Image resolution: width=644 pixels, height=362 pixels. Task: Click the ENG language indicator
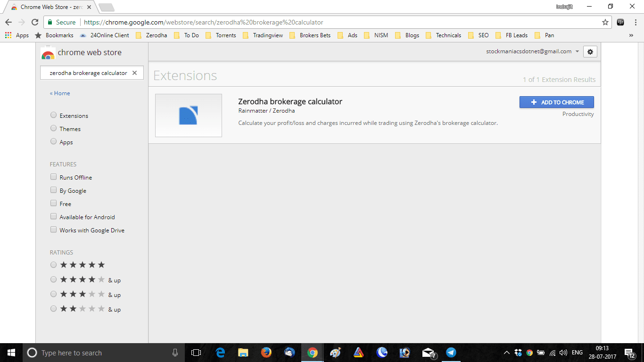coord(577,353)
